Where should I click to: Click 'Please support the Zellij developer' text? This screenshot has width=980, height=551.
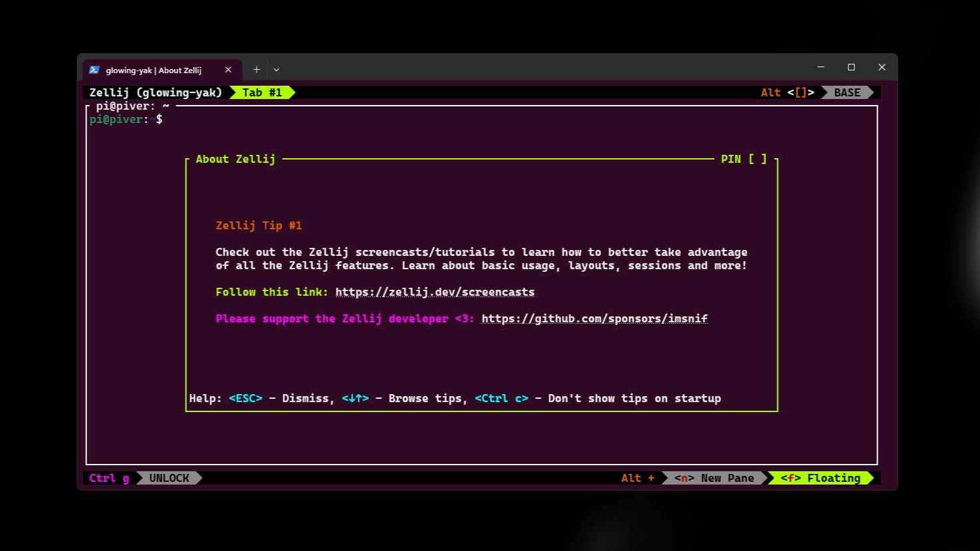point(332,318)
